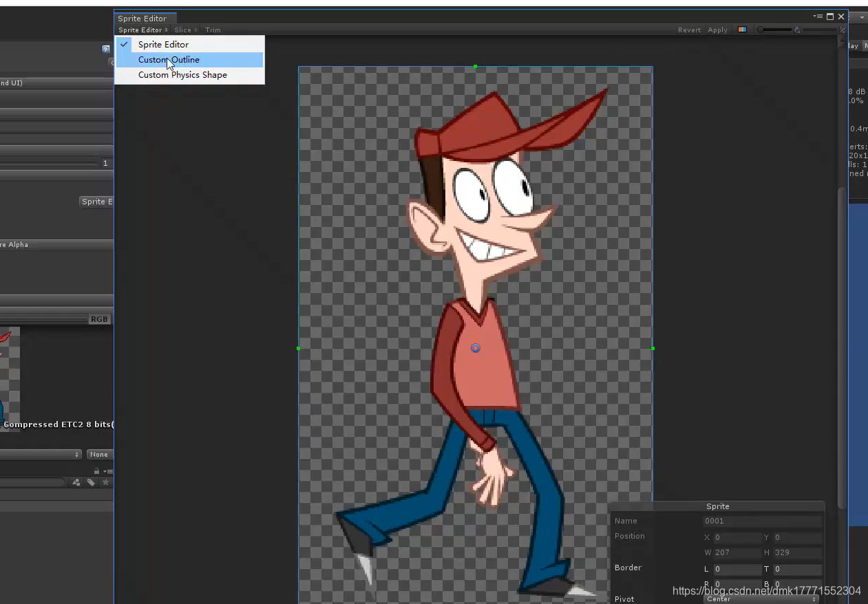Open the Sprite Editor mode dropdown in toolbar
868x604 pixels.
(143, 30)
